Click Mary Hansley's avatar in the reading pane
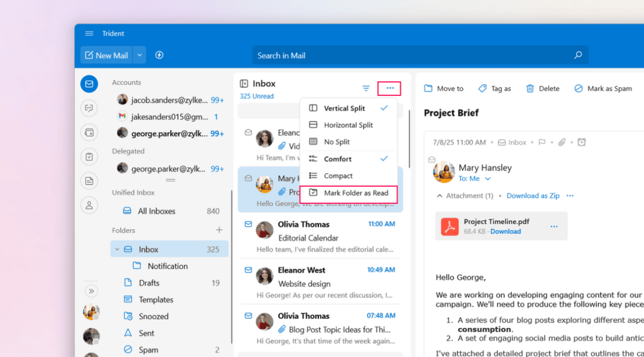The height and width of the screenshot is (357, 644). tap(444, 172)
